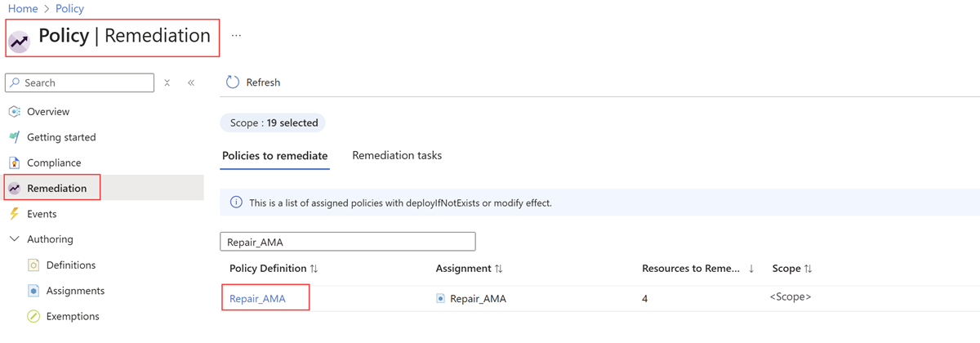Switch to Remediation tasks tab
980x343 pixels.
pos(397,156)
